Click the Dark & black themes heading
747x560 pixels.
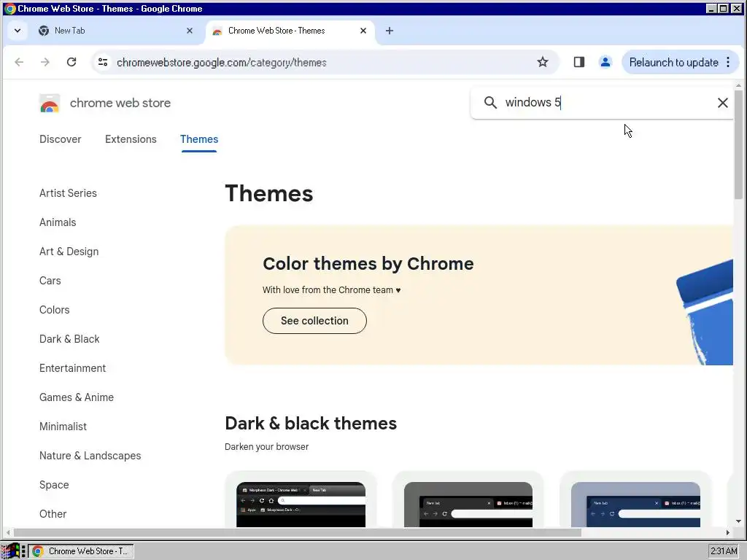[311, 424]
